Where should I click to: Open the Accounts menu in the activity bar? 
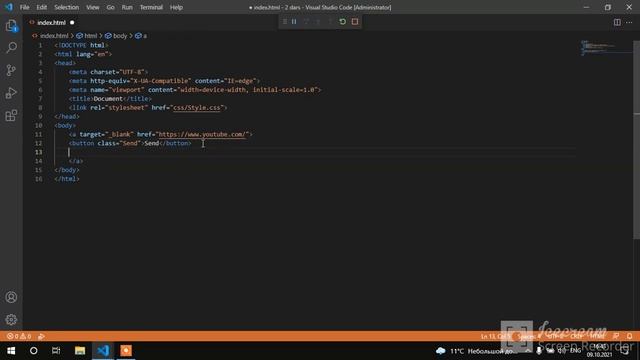(x=11, y=297)
